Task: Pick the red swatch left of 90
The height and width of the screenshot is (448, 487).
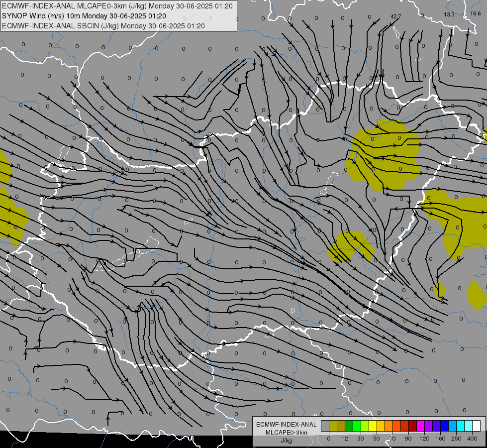Action: pyautogui.click(x=405, y=426)
